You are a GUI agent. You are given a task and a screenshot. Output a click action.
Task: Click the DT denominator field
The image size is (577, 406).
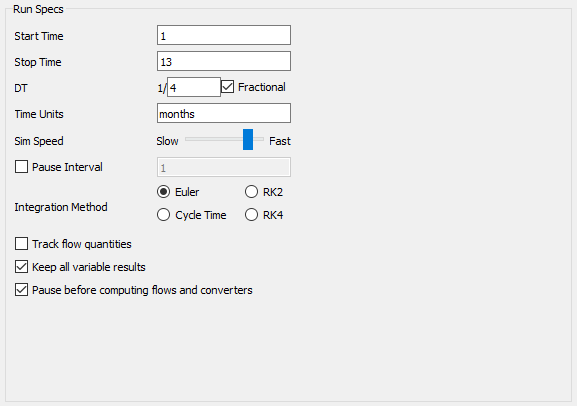[x=194, y=87]
